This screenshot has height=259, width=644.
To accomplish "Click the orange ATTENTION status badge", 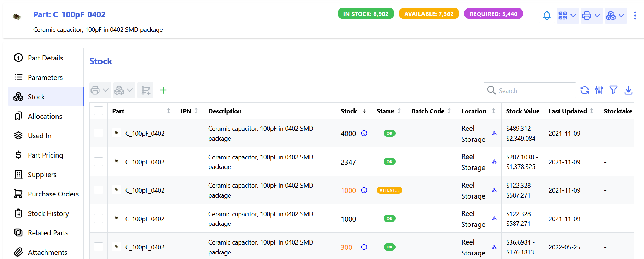I will click(389, 190).
